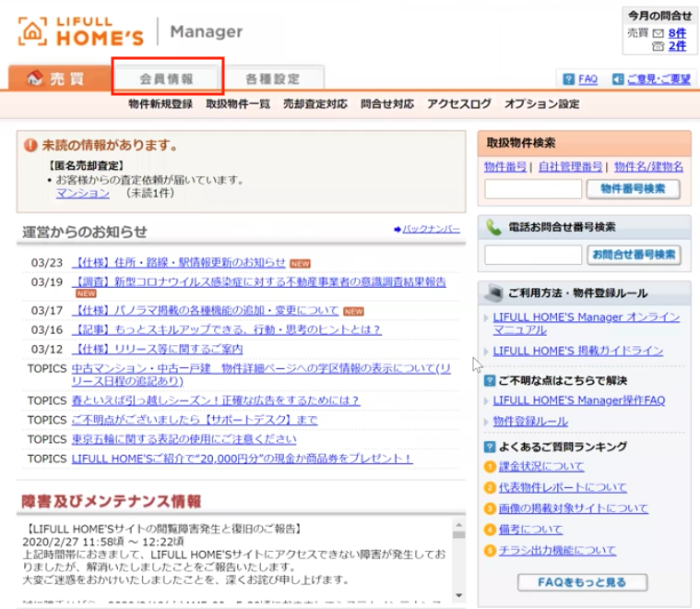Open the 課金状況について FAQ link
This screenshot has height=609, width=700.
(541, 467)
